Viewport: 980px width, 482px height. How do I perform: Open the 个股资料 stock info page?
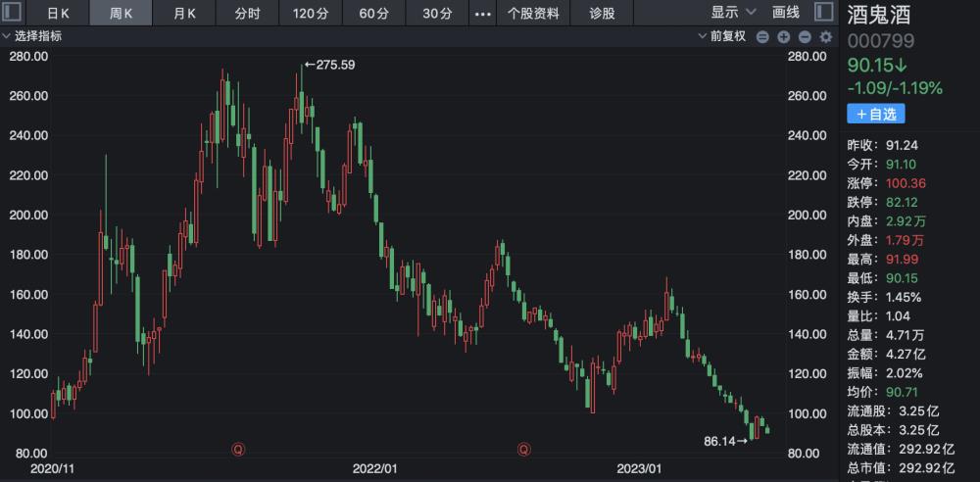pos(533,13)
